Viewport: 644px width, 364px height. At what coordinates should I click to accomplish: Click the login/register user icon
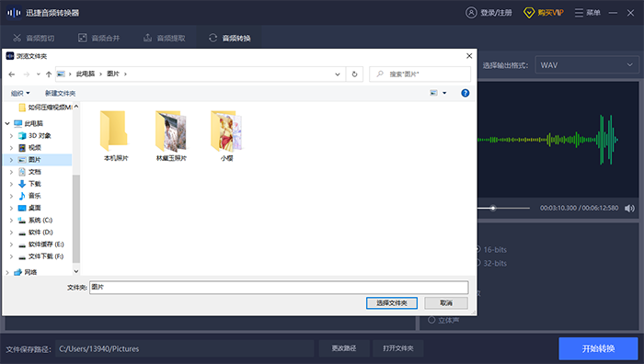pos(471,13)
